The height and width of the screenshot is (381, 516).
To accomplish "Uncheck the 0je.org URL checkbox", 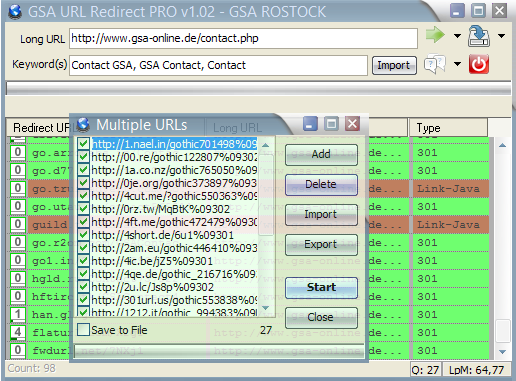I will tap(83, 183).
